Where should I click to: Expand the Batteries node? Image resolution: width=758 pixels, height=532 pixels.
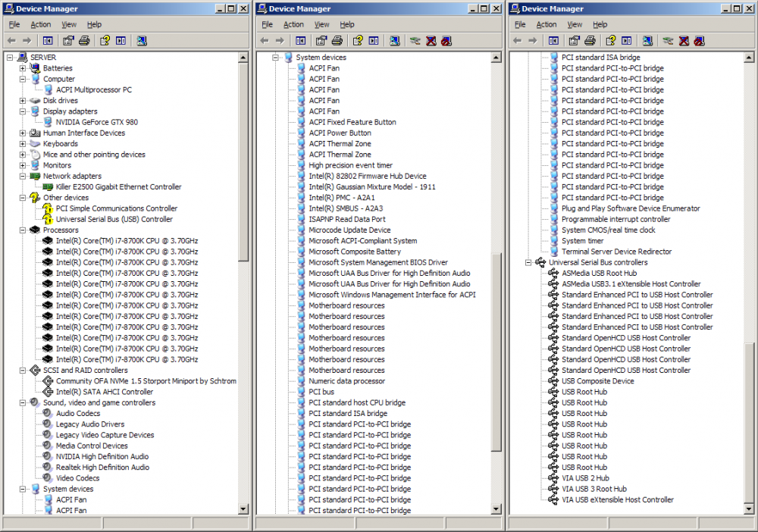23,67
